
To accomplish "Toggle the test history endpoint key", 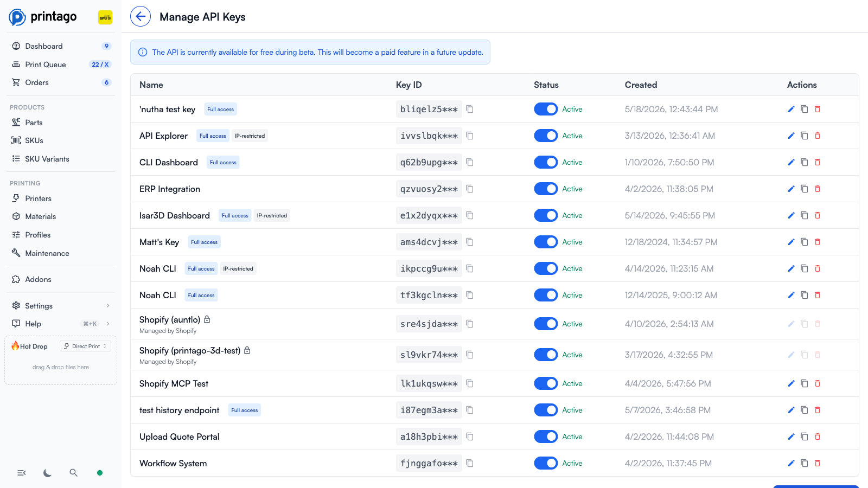I will pyautogui.click(x=546, y=410).
